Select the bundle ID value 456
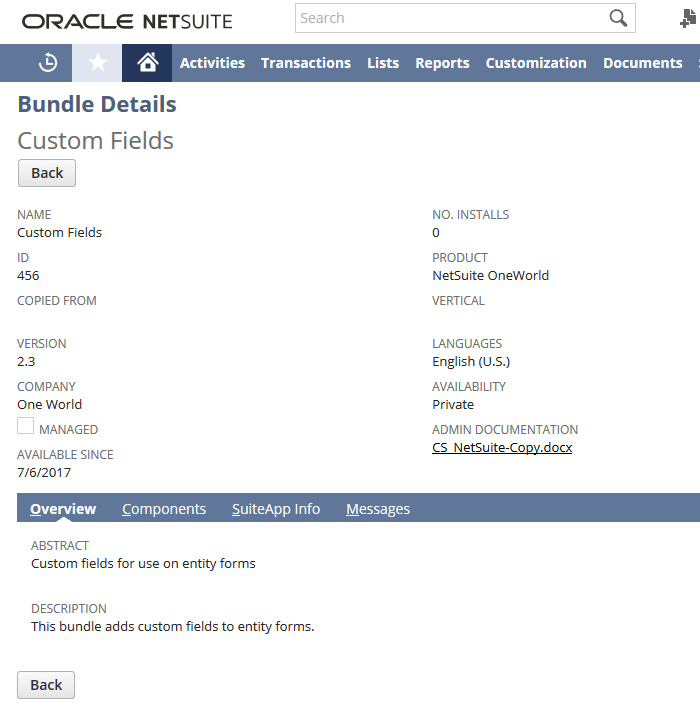This screenshot has height=710, width=700. (28, 275)
